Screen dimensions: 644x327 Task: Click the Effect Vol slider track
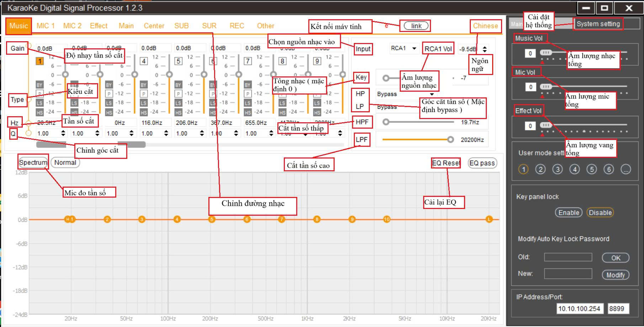[583, 125]
